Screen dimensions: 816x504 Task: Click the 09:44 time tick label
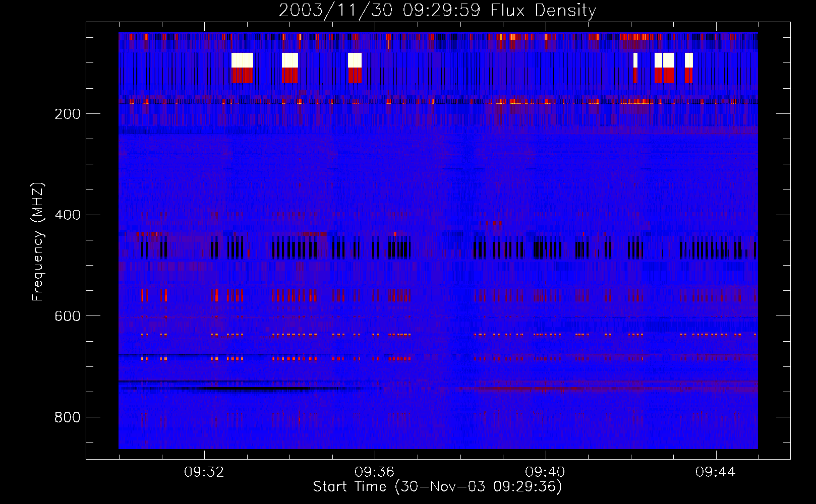tap(716, 472)
